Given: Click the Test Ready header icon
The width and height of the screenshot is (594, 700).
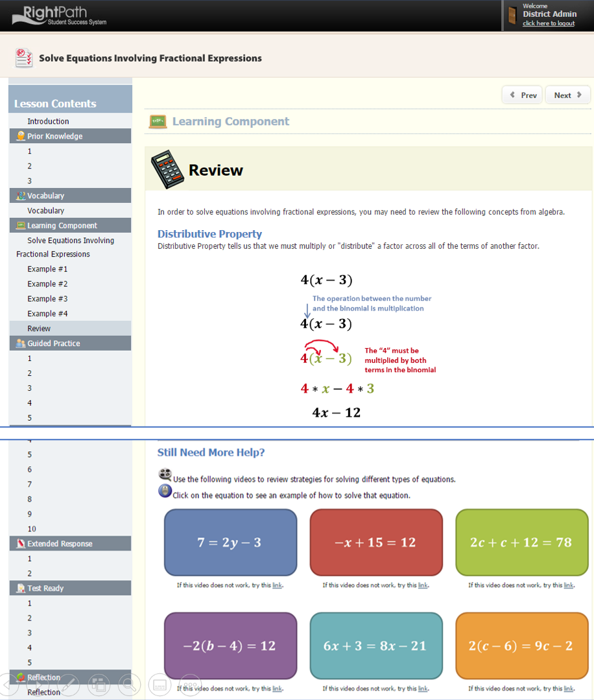Looking at the screenshot, I should point(21,588).
